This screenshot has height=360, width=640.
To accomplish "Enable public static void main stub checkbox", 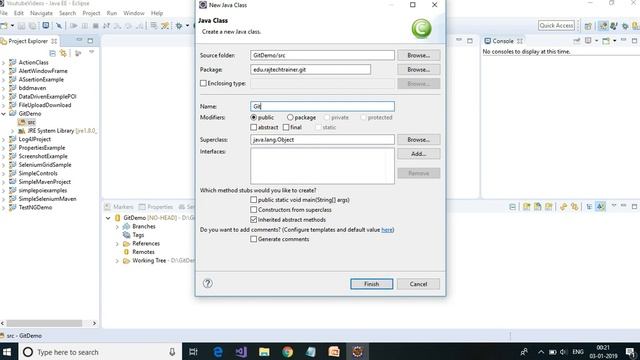I will pos(253,200).
